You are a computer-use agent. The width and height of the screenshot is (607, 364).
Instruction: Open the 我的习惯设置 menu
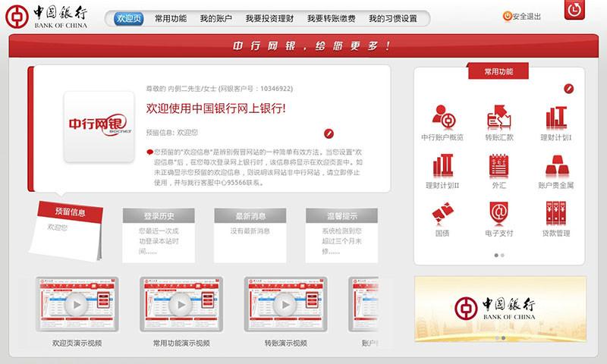click(393, 18)
